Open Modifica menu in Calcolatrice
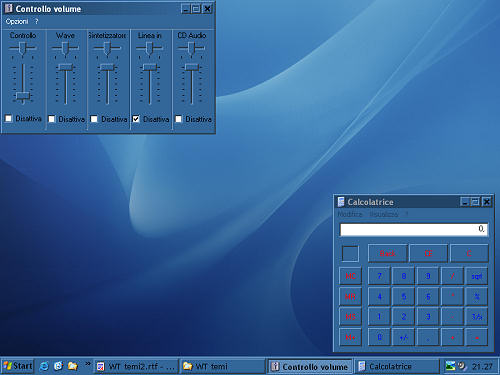Image resolution: width=500 pixels, height=375 pixels. pyautogui.click(x=350, y=214)
